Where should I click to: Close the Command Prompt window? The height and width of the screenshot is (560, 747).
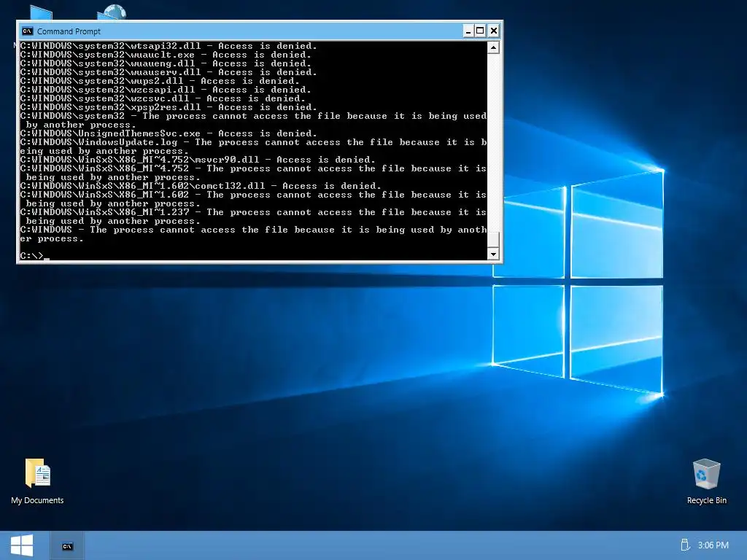point(494,31)
